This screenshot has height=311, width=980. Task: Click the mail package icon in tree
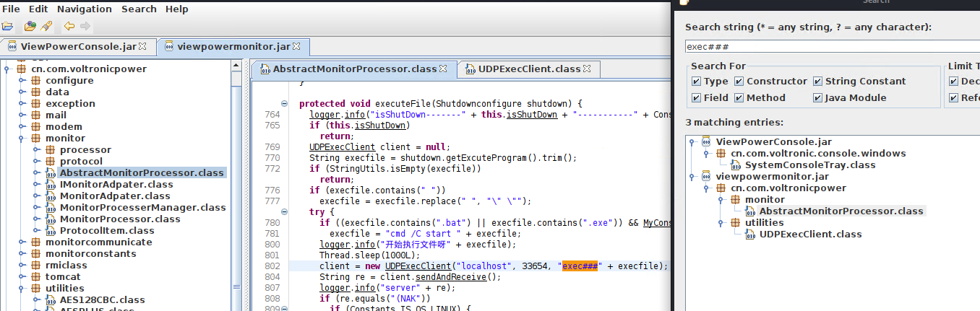pos(36,115)
